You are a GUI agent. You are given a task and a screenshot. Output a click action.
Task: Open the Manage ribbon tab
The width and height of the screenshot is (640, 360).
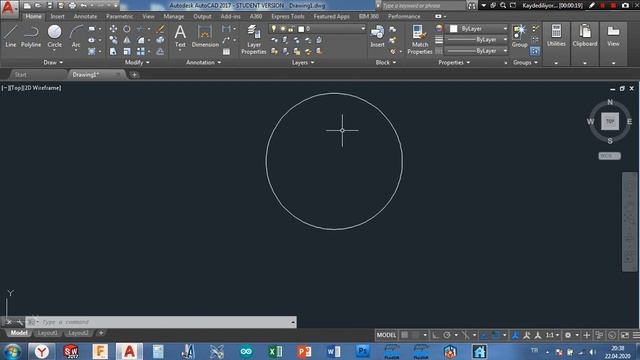click(x=173, y=17)
